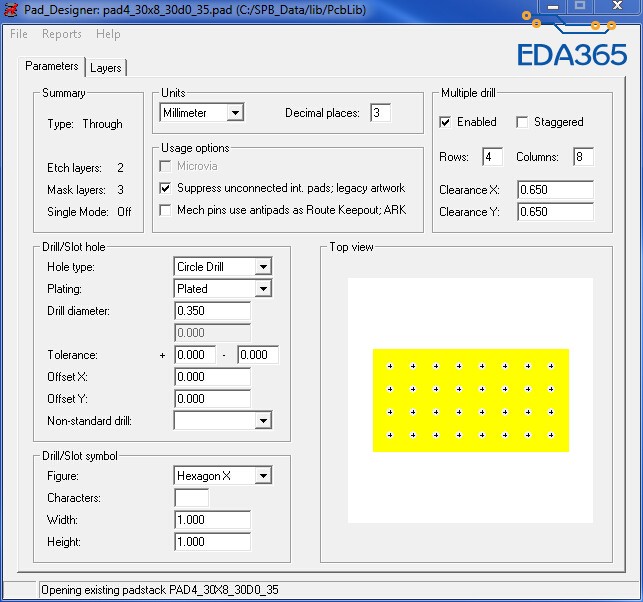Toggle Suppress unconnected int. pads checkbox
643x602 pixels.
click(165, 188)
